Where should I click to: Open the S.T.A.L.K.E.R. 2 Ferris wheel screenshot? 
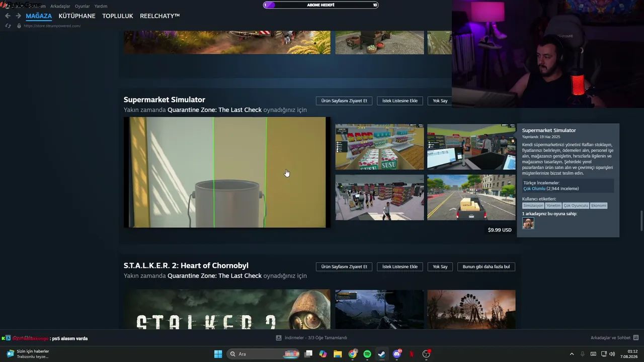[471, 310]
